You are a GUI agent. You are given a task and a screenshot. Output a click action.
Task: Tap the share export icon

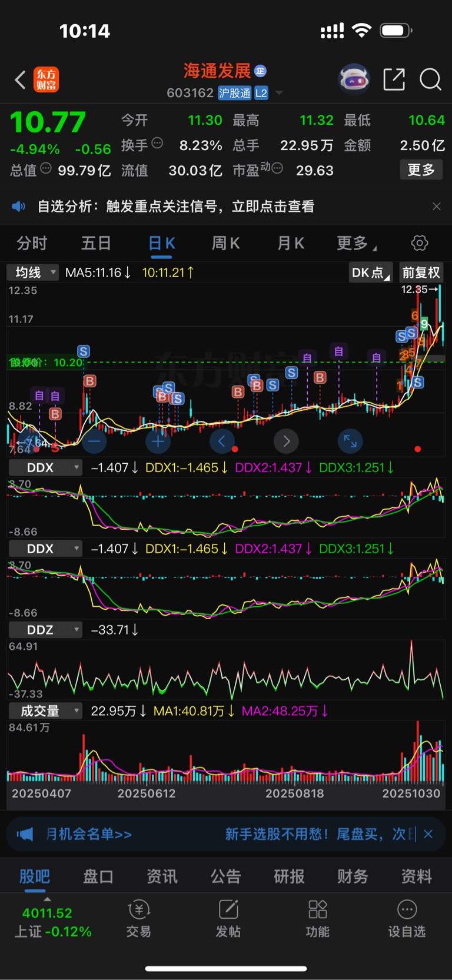pos(394,79)
